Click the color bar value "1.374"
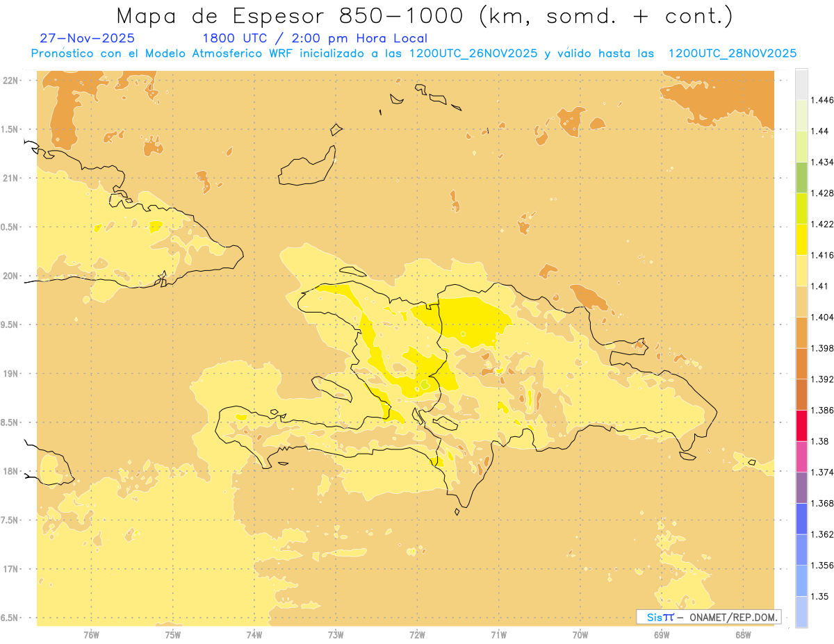Image resolution: width=834 pixels, height=644 pixels. point(822,472)
